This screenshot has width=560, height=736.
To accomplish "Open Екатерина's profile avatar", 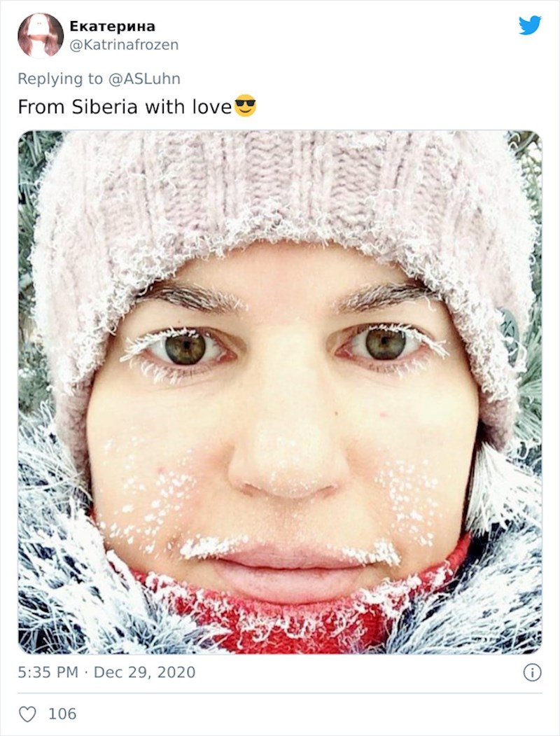I will click(41, 36).
